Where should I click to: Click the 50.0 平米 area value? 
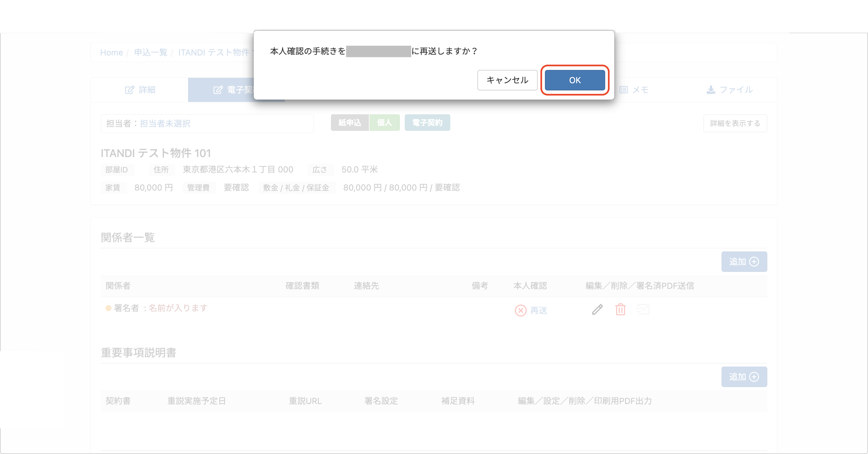(x=360, y=169)
